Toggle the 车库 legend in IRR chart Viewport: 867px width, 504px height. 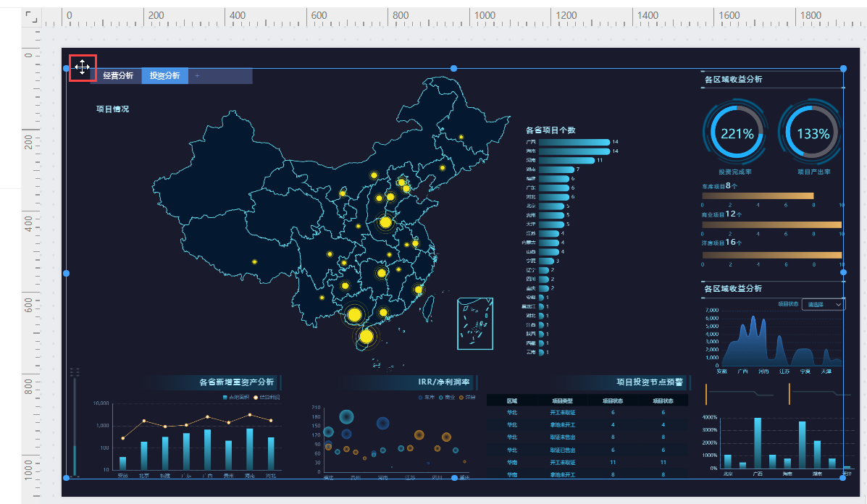pos(427,398)
